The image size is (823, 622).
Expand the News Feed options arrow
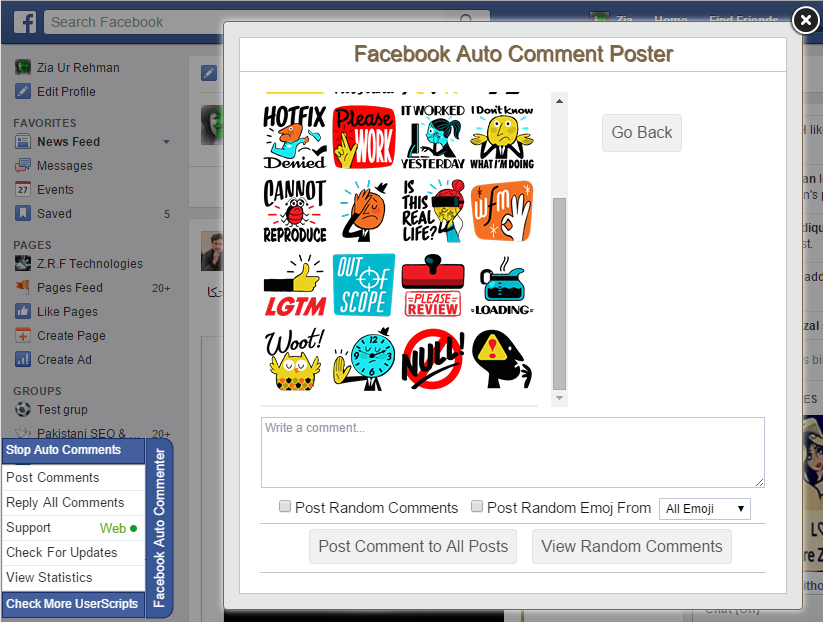coord(166,142)
